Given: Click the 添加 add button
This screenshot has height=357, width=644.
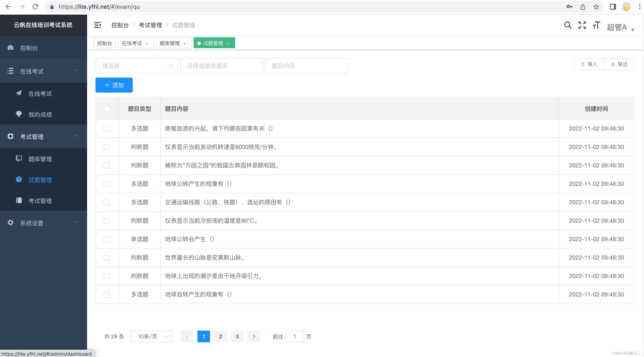Looking at the screenshot, I should (114, 85).
